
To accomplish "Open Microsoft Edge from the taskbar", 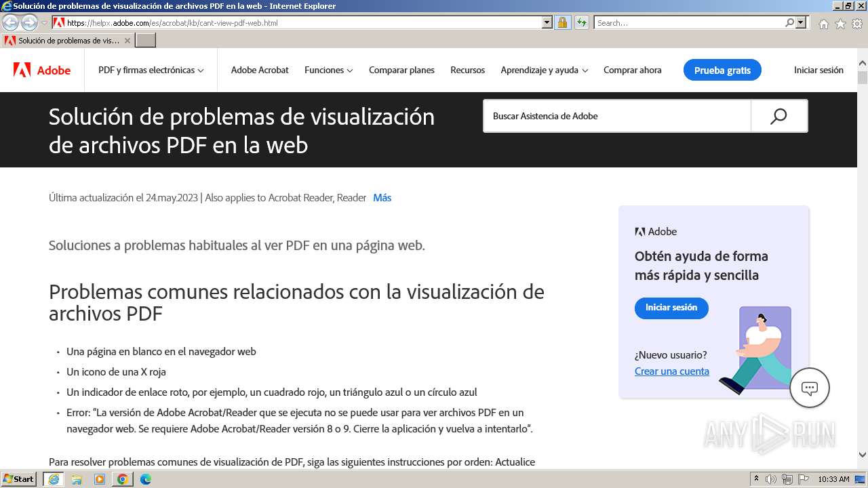I will coord(146,479).
